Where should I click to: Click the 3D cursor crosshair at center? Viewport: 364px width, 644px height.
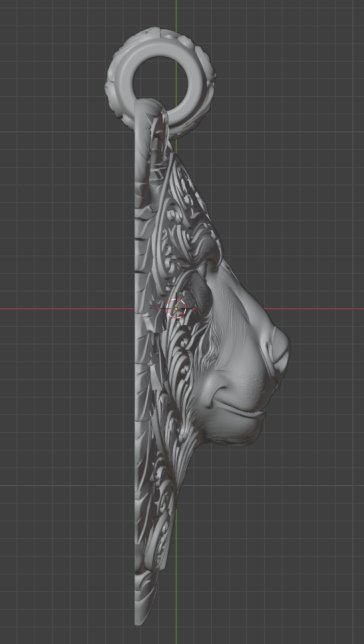pos(177,308)
